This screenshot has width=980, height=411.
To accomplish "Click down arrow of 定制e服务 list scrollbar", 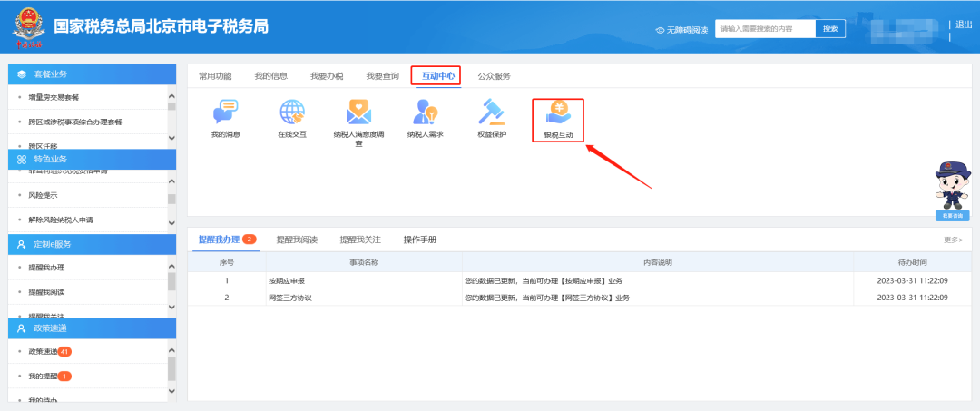I will pyautogui.click(x=171, y=308).
